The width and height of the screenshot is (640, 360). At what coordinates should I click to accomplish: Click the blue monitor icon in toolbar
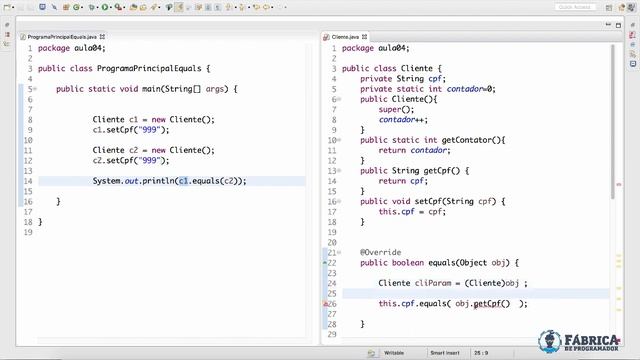coord(42,7)
